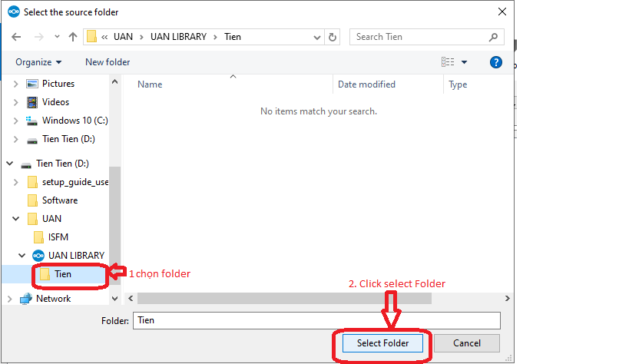The image size is (629, 364).
Task: Click the Folder name text field
Action: tap(316, 320)
